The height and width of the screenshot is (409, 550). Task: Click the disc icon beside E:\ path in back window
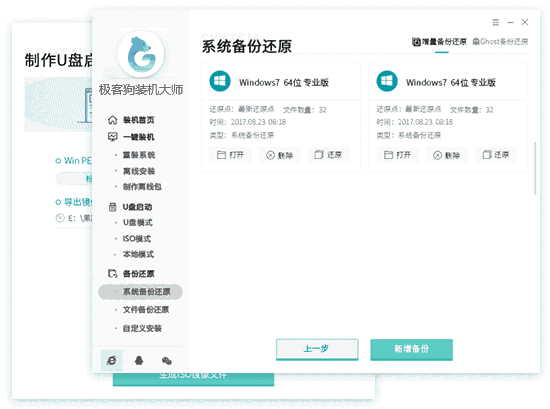tap(60, 218)
